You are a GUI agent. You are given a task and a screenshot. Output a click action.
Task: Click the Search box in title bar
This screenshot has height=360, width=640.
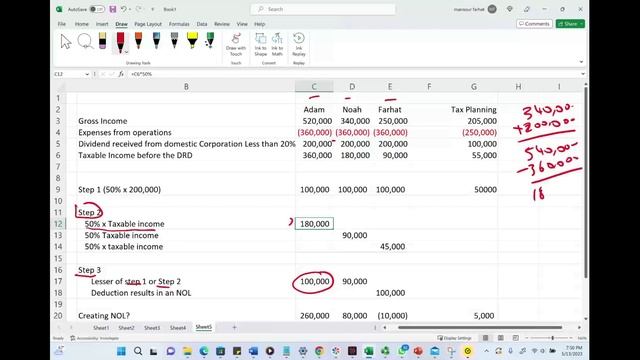(x=323, y=9)
